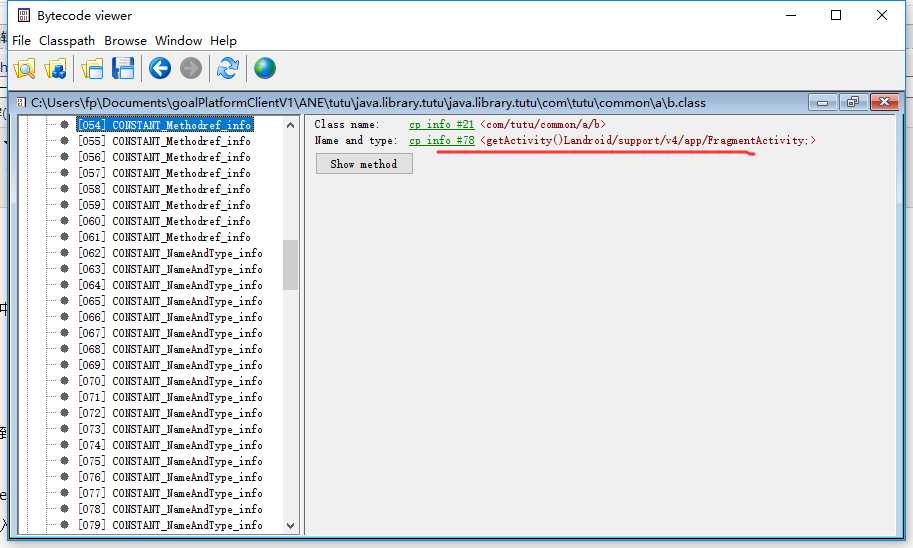Click the Open workspace toolbar icon
This screenshot has width=913, height=548.
tap(93, 69)
